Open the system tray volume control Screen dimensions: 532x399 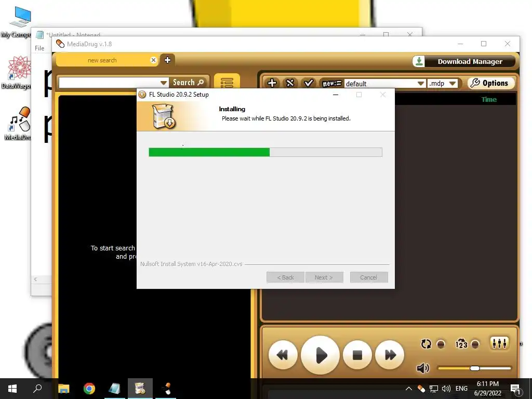[446, 389]
